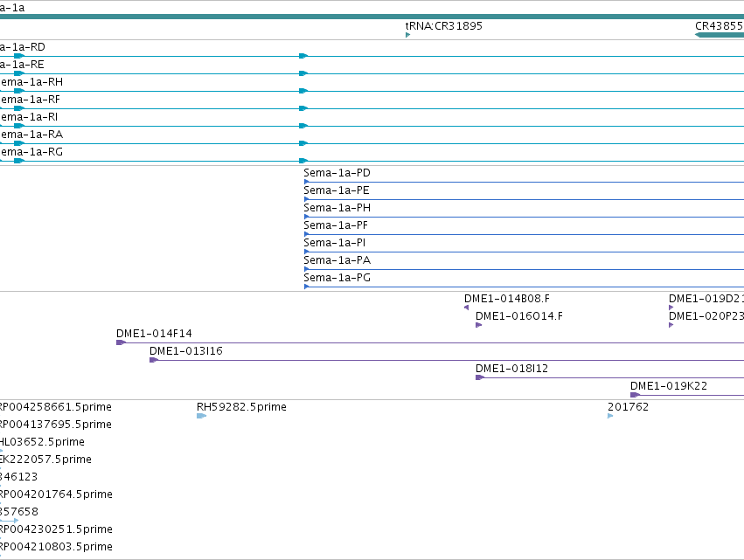Click the DME1-016O14.F purple arrow glyph
Image resolution: width=744 pixels, height=560 pixels.
click(x=479, y=325)
